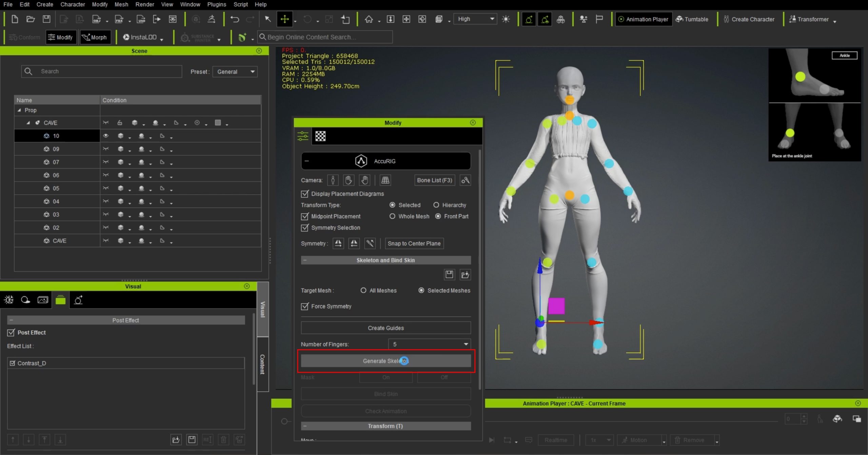The image size is (868, 455).
Task: Click the Save Project floppy icon
Action: point(46,19)
